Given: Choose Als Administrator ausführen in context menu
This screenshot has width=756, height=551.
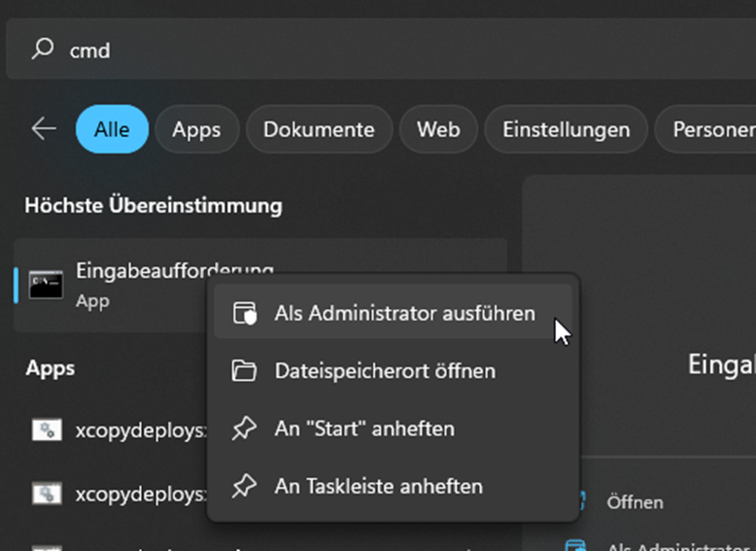Looking at the screenshot, I should pos(404,314).
